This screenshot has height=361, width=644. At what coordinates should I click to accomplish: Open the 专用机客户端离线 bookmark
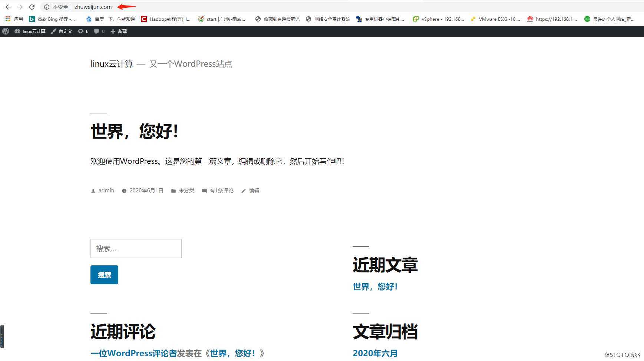click(380, 19)
